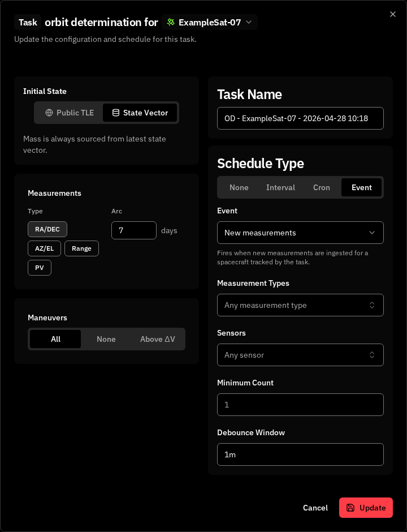
Task: Click the Minimum Count input field
Action: [300, 405]
